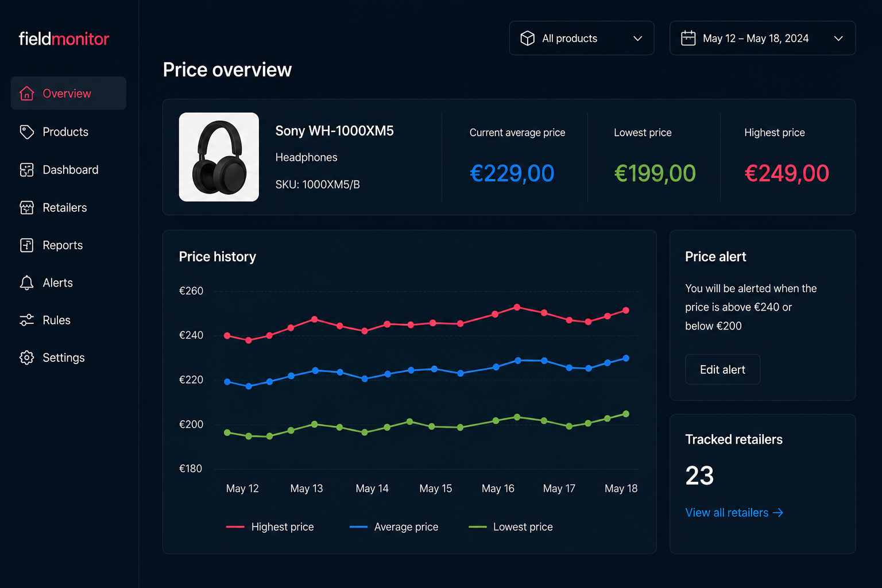Click the arrow icon beside View all retailers
The width and height of the screenshot is (882, 588).
[778, 512]
